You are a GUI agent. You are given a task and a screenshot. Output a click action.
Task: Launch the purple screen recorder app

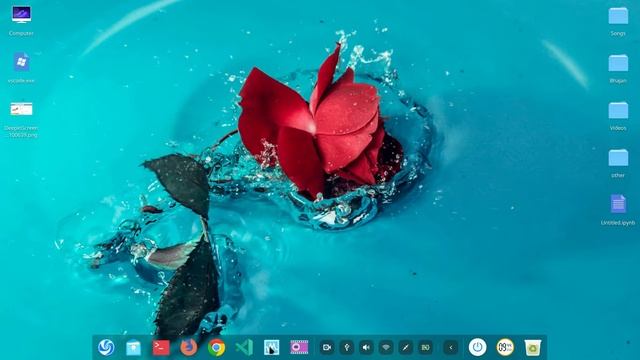pyautogui.click(x=299, y=347)
